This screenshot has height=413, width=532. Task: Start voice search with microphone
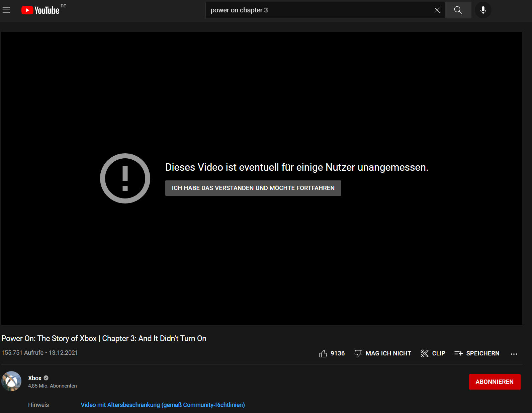tap(483, 10)
